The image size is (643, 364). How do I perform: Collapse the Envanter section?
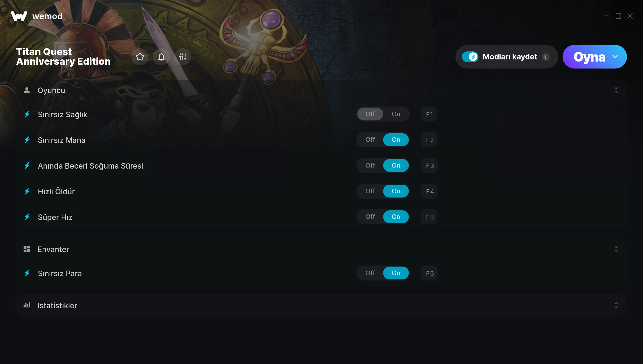coord(616,249)
